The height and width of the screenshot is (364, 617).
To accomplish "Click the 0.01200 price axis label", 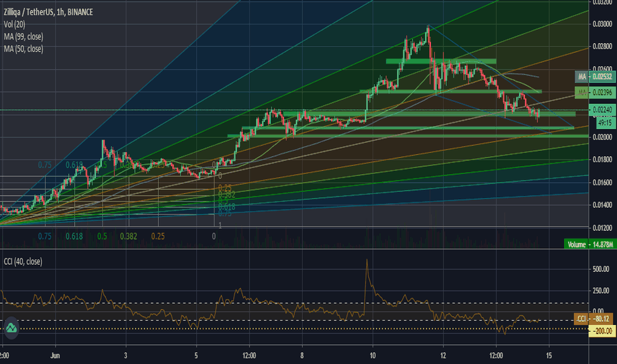I will click(602, 228).
